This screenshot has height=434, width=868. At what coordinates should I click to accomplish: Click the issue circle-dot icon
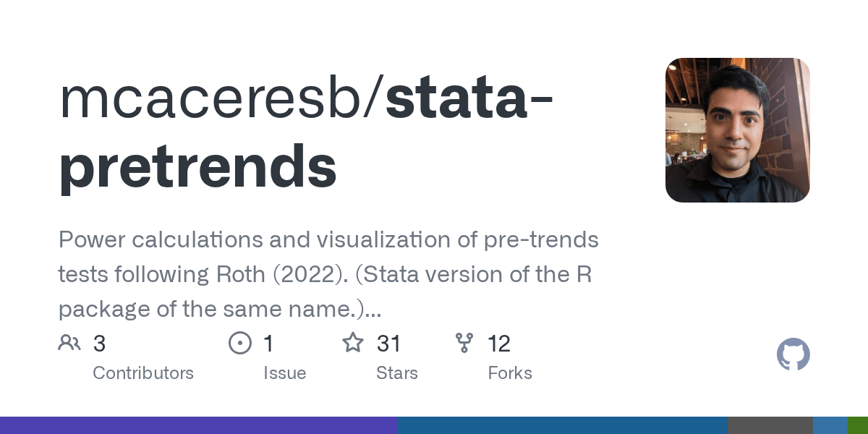click(x=239, y=343)
